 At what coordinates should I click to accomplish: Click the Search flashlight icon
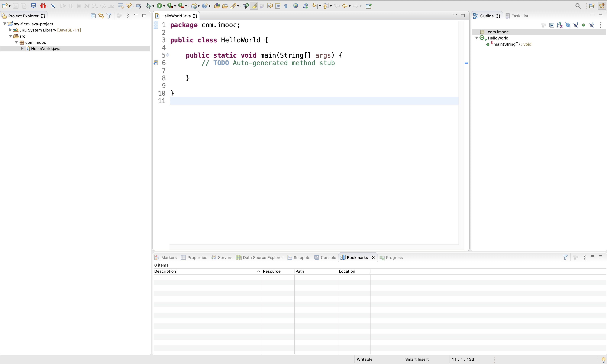pos(233,6)
